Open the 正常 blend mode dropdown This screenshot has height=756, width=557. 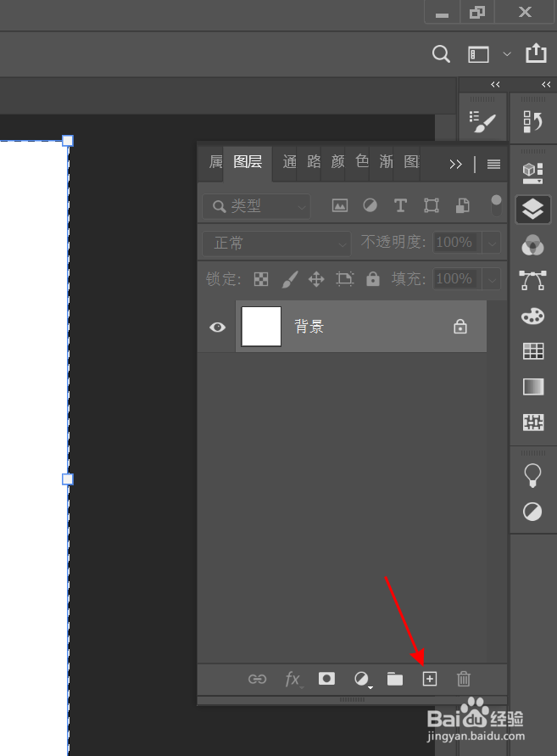point(276,243)
